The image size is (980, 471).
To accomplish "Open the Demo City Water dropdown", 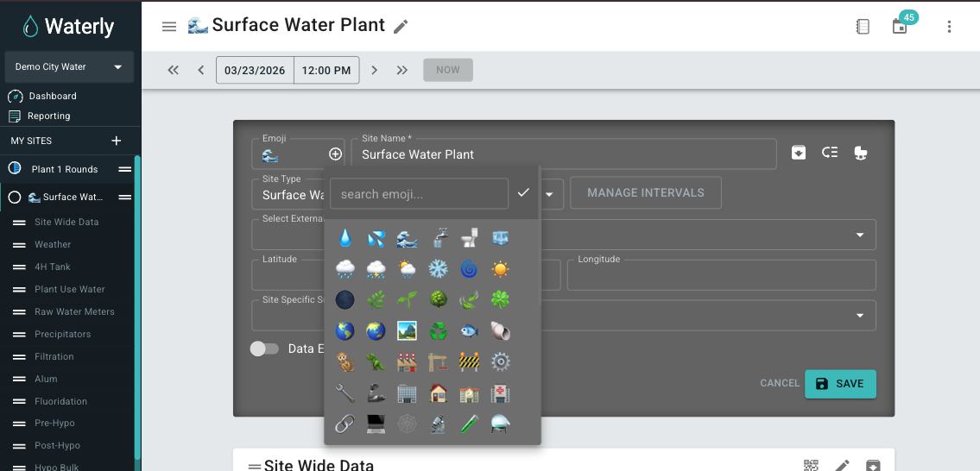I will click(x=69, y=67).
